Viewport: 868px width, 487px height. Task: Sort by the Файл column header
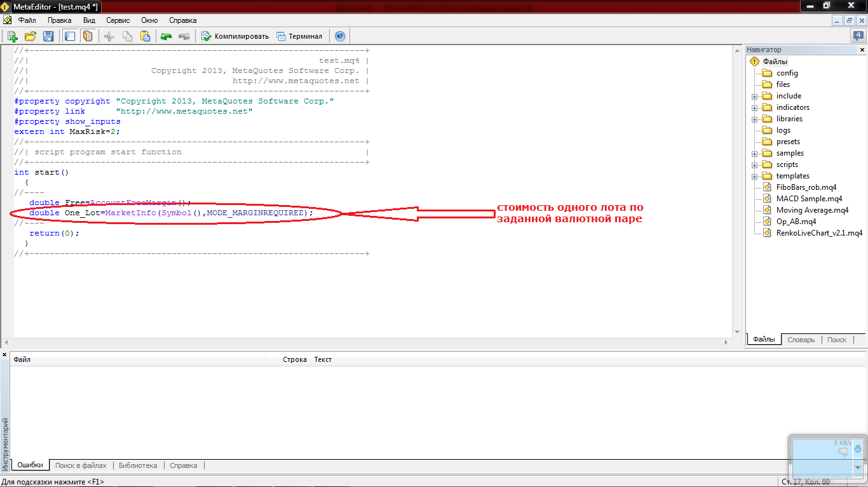[x=138, y=359]
